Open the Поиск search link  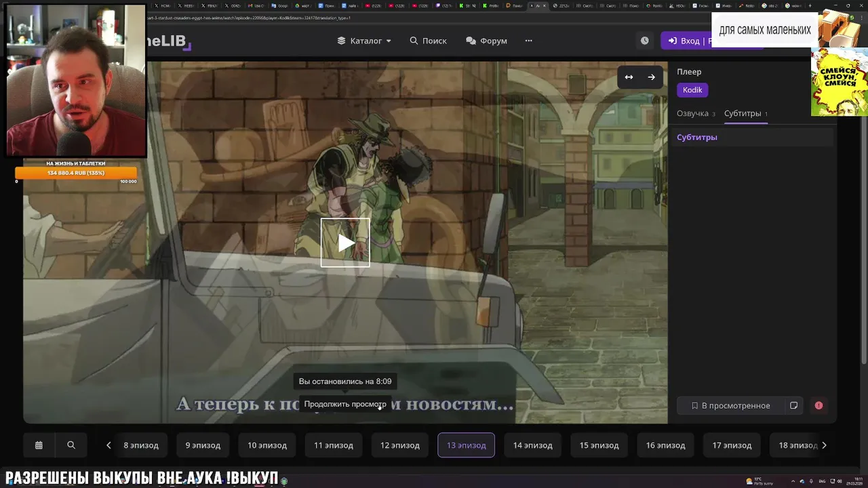tap(428, 41)
